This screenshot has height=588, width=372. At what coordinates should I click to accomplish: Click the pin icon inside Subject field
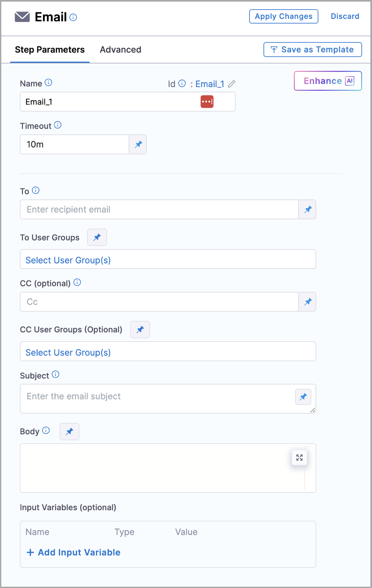[303, 397]
